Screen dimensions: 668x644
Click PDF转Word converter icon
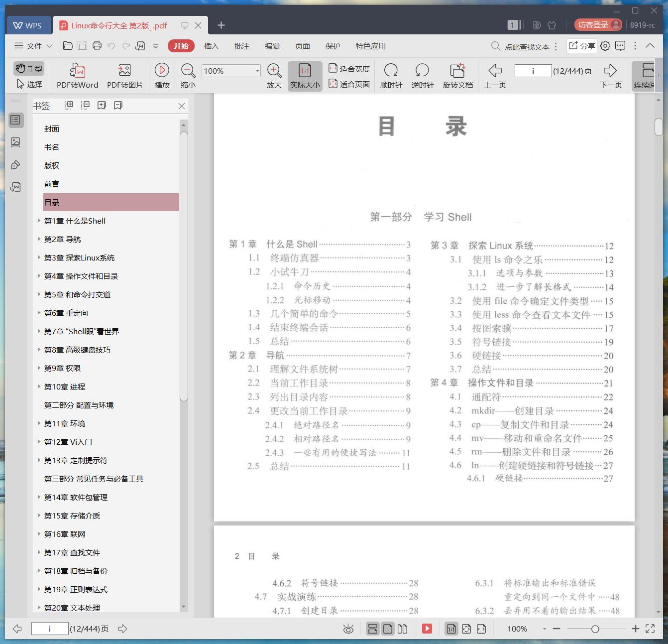(x=77, y=76)
